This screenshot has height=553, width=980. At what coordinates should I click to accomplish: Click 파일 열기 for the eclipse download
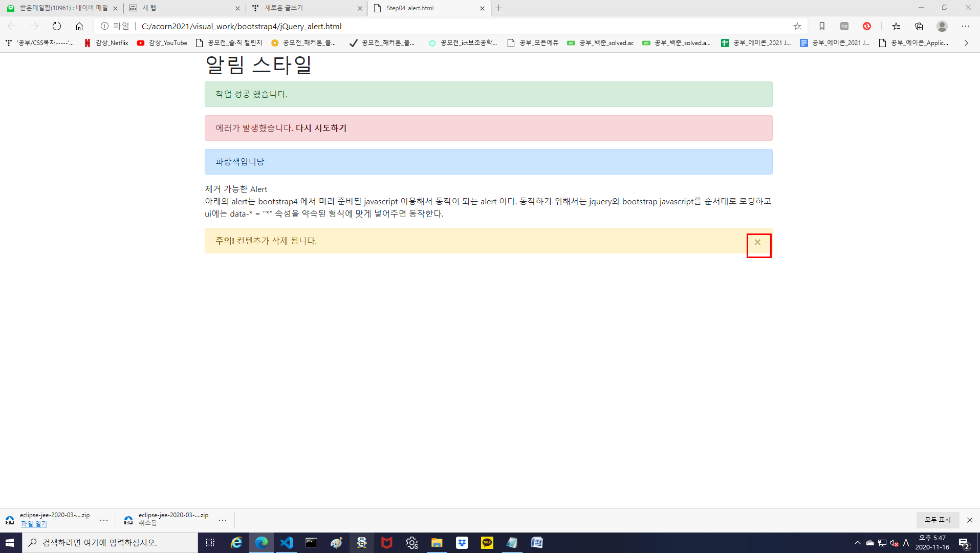(x=34, y=524)
